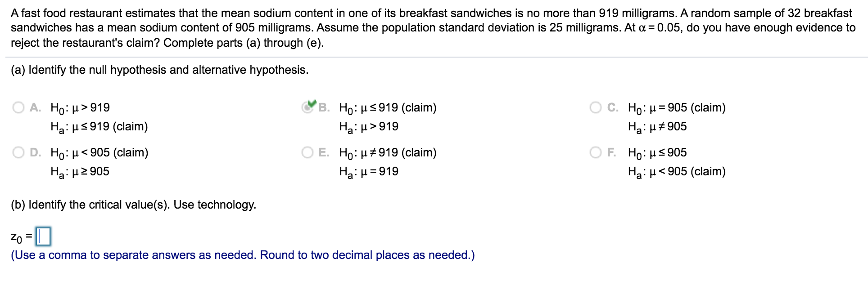Click the label 'B.' beside selected option
The image size is (868, 294).
click(x=323, y=107)
